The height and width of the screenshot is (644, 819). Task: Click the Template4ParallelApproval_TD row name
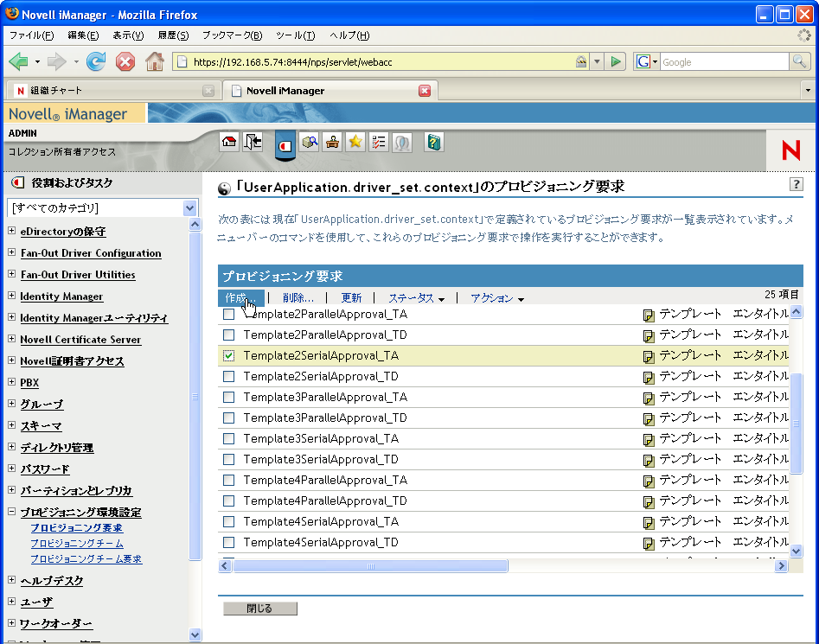tap(325, 501)
